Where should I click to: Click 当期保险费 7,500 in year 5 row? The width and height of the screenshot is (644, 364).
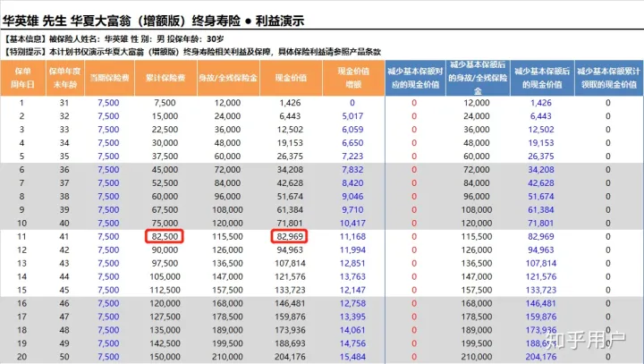(x=108, y=157)
